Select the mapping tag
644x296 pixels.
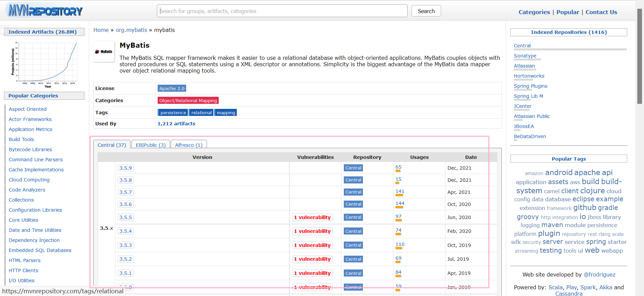(x=226, y=113)
